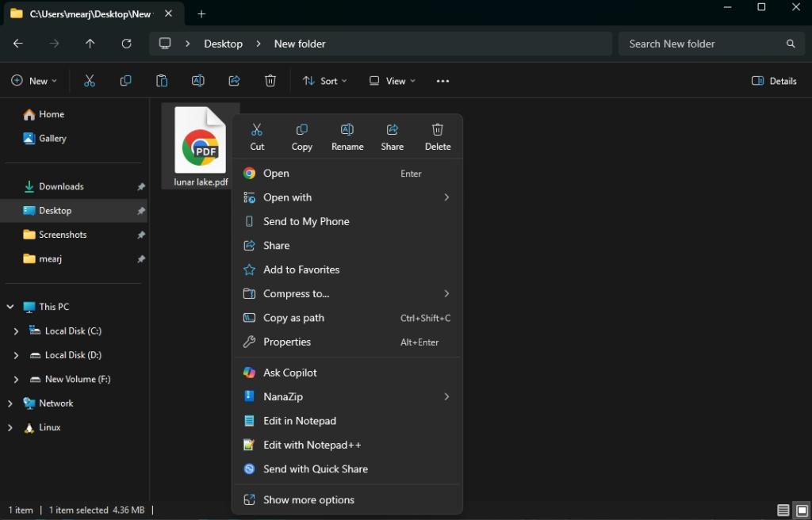Switch to large thumbnails view from the status bar

click(x=800, y=510)
